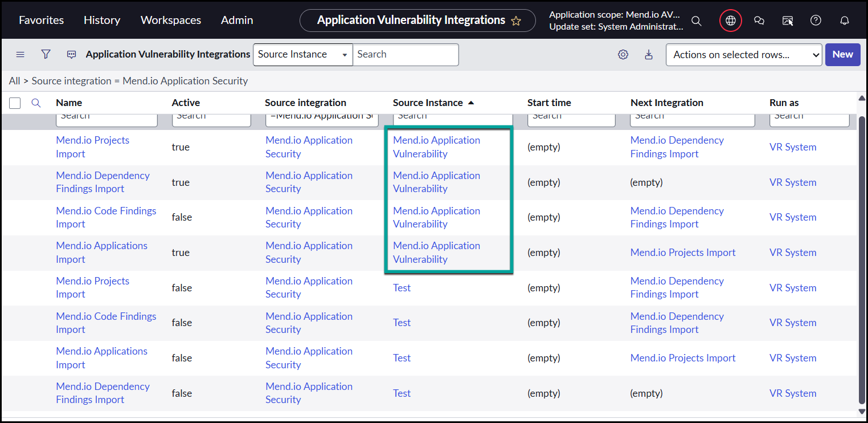Expand the Source Instance search field dropdown
Viewport: 868px width, 423px height.
point(302,55)
